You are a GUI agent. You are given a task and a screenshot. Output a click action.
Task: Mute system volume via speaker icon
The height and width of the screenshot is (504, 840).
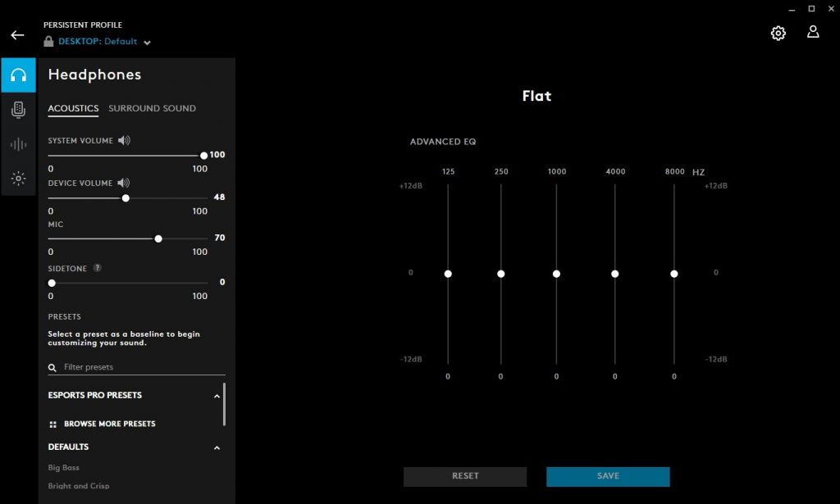pyautogui.click(x=124, y=141)
